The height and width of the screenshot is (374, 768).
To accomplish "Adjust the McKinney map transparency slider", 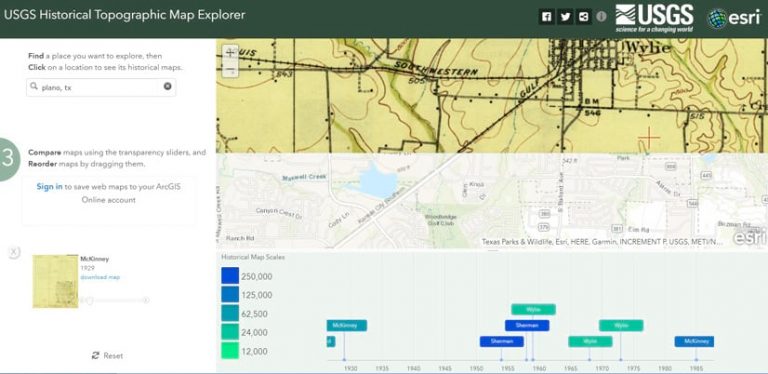I will [115, 300].
